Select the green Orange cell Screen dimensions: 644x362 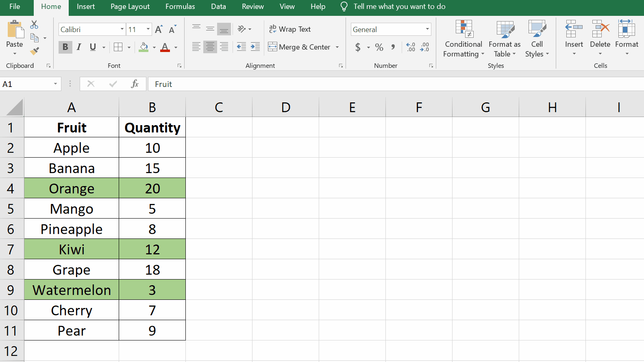(72, 188)
